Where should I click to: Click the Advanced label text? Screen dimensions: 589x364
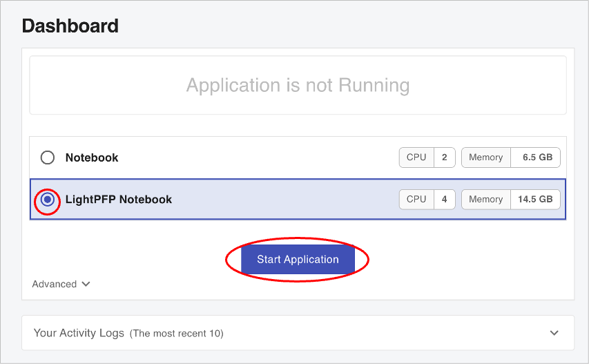coord(54,284)
